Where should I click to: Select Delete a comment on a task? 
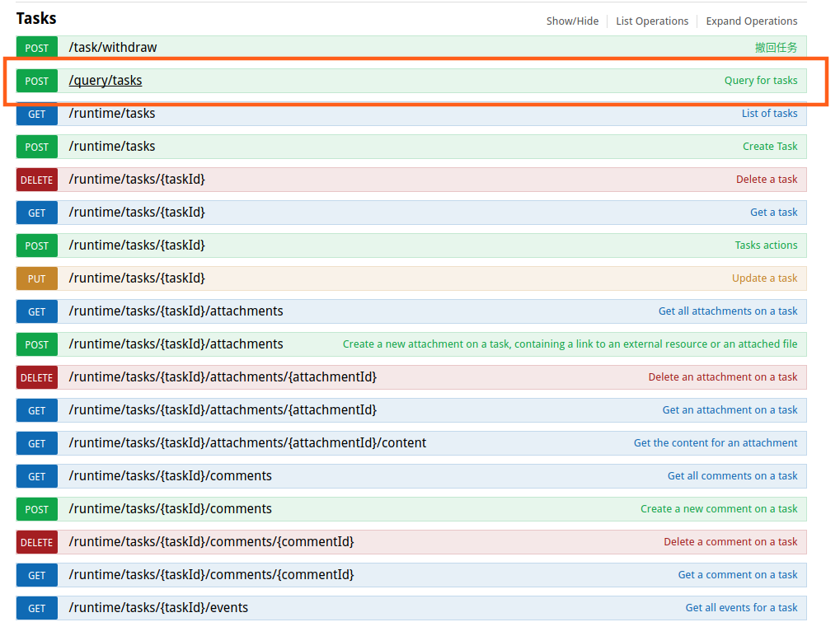pyautogui.click(x=730, y=542)
